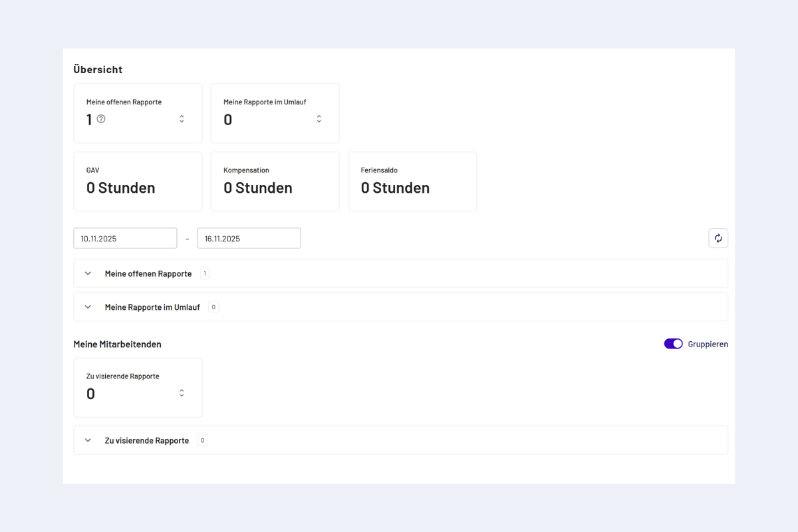Expand Meine offenen Rapporte section chevron
The width and height of the screenshot is (798, 532).
point(88,273)
